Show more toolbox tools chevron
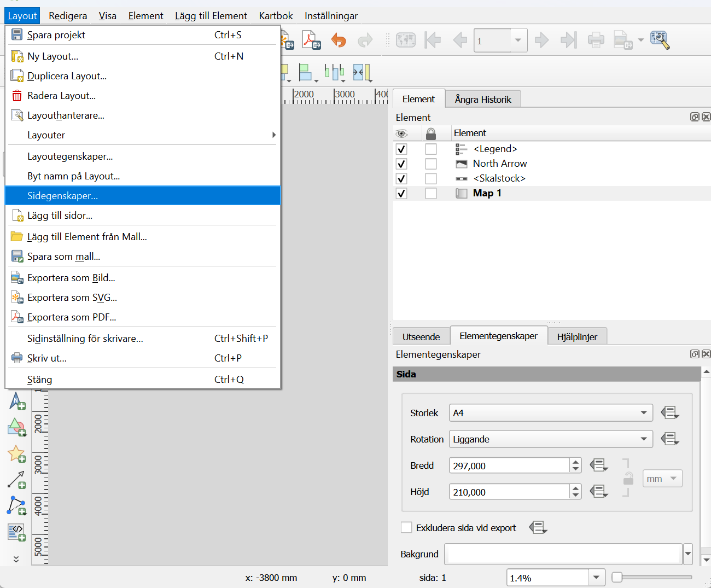The image size is (711, 588). [x=16, y=558]
